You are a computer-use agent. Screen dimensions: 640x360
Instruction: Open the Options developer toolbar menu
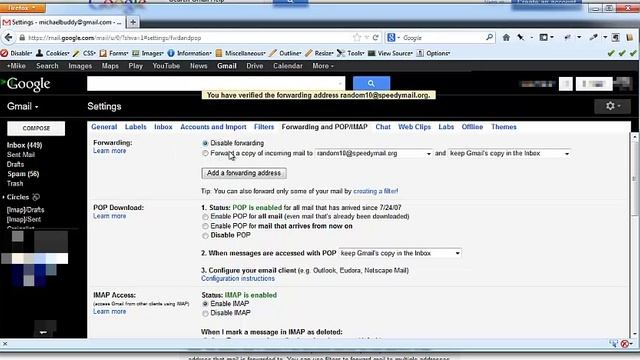click(x=433, y=53)
